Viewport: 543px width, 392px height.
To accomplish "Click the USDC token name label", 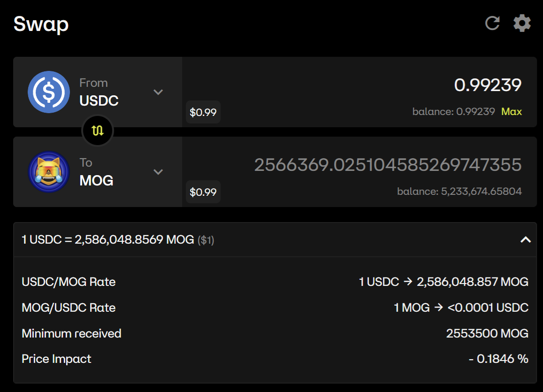I will click(99, 100).
